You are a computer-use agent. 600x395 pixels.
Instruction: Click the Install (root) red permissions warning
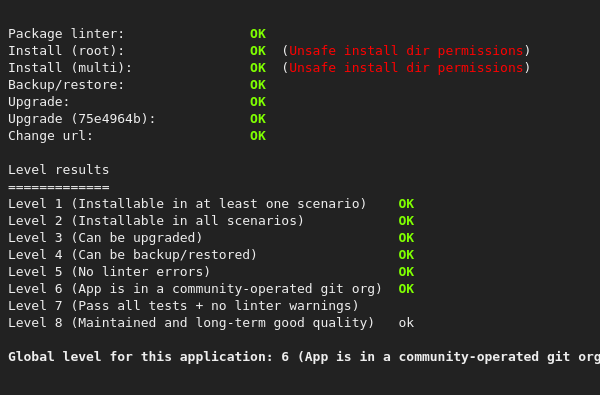click(406, 51)
